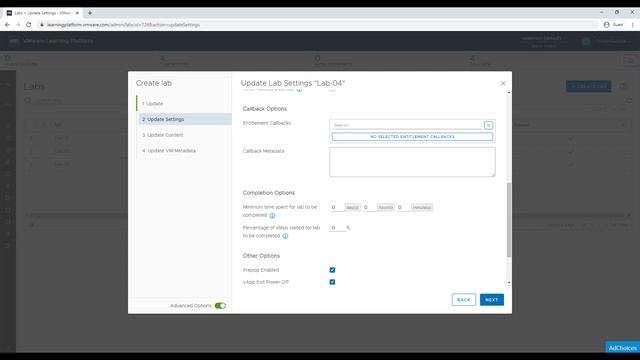Click the Labs page search icon in background
640x360 pixels.
coord(28,100)
